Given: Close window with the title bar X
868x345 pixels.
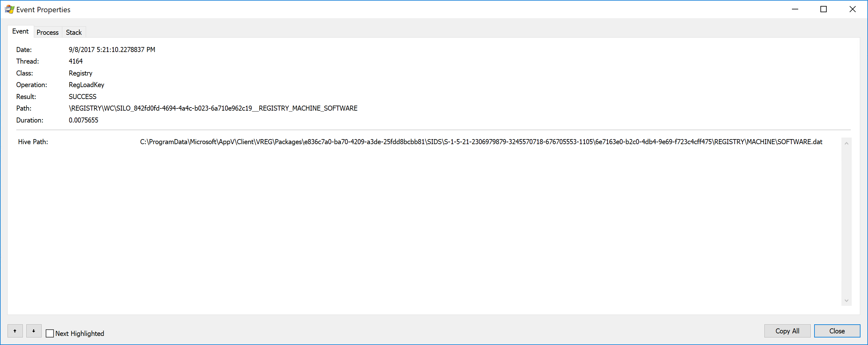Looking at the screenshot, I should [852, 9].
